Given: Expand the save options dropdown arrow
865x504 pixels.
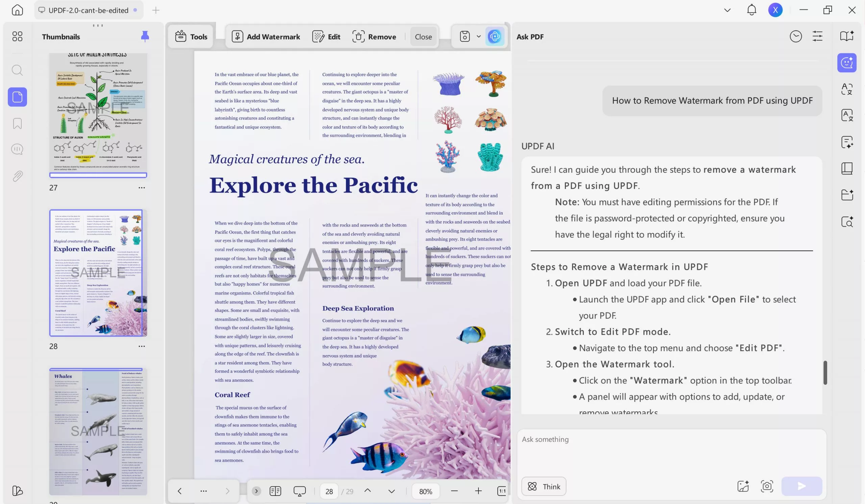Looking at the screenshot, I should point(478,36).
